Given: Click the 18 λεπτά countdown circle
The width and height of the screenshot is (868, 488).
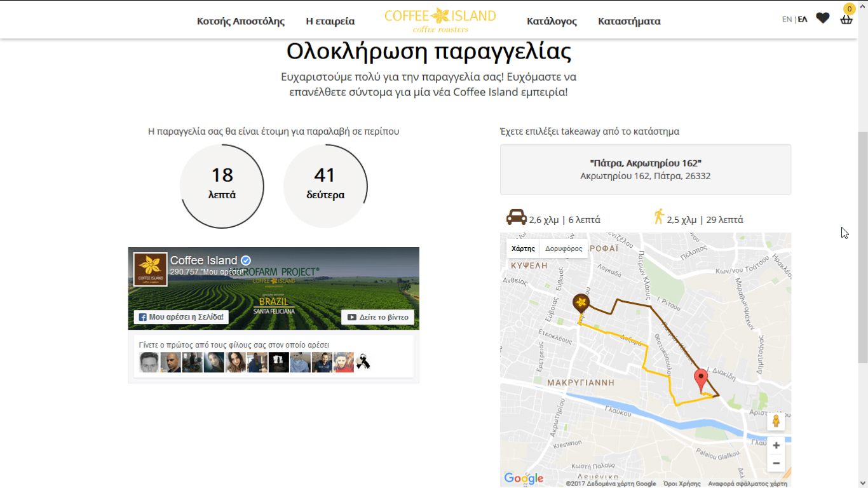Looking at the screenshot, I should click(x=222, y=186).
